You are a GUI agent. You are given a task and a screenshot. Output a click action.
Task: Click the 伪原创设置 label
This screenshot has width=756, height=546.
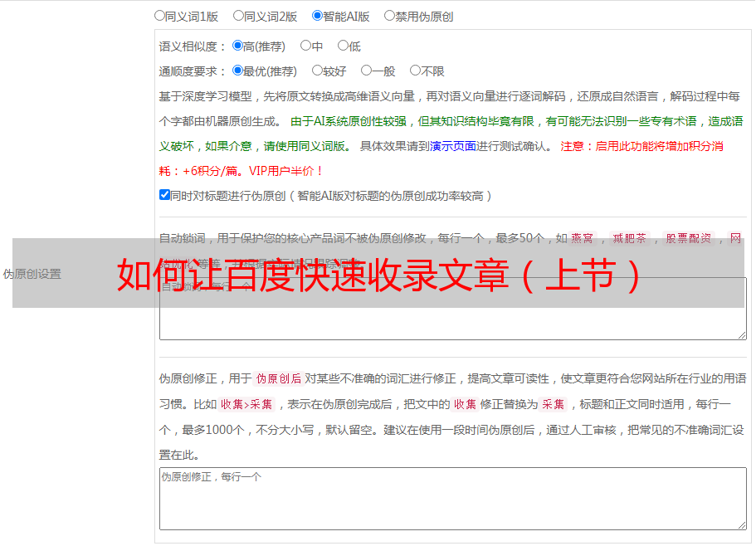point(32,274)
